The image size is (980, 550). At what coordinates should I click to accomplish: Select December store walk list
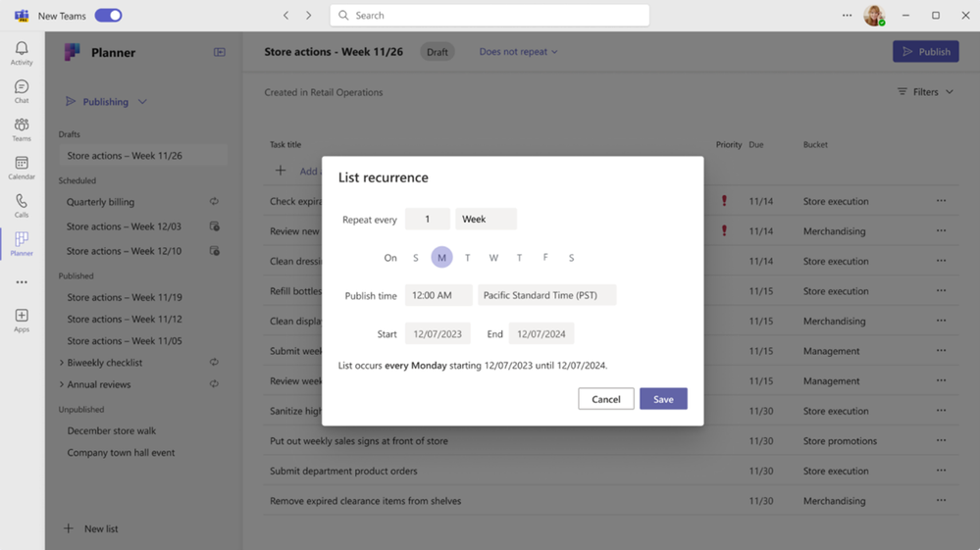pos(112,430)
